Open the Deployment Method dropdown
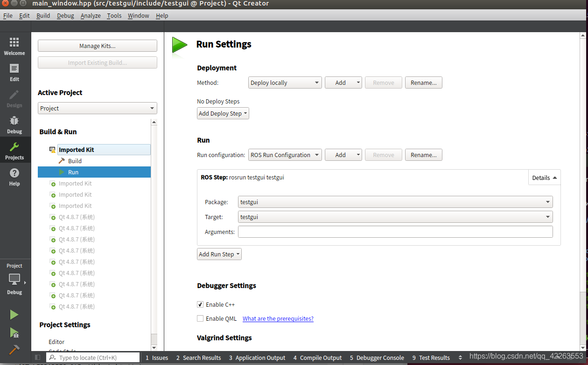 pyautogui.click(x=285, y=83)
